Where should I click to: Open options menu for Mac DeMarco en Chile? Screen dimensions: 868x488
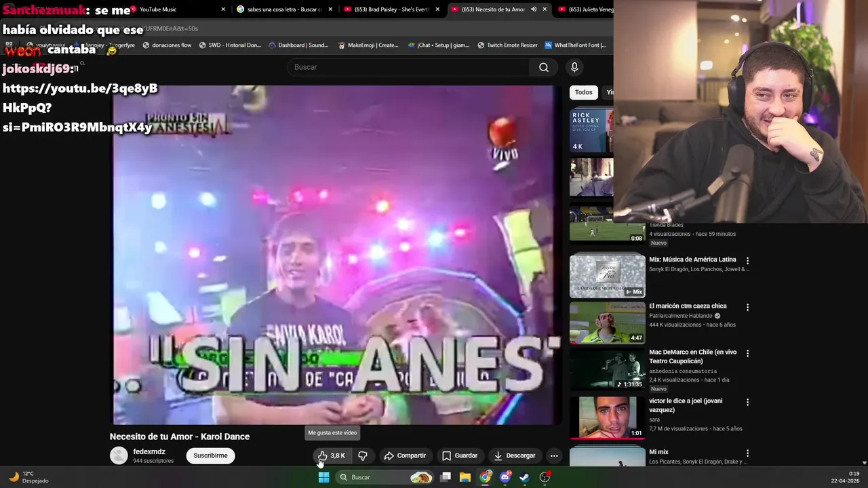point(748,353)
